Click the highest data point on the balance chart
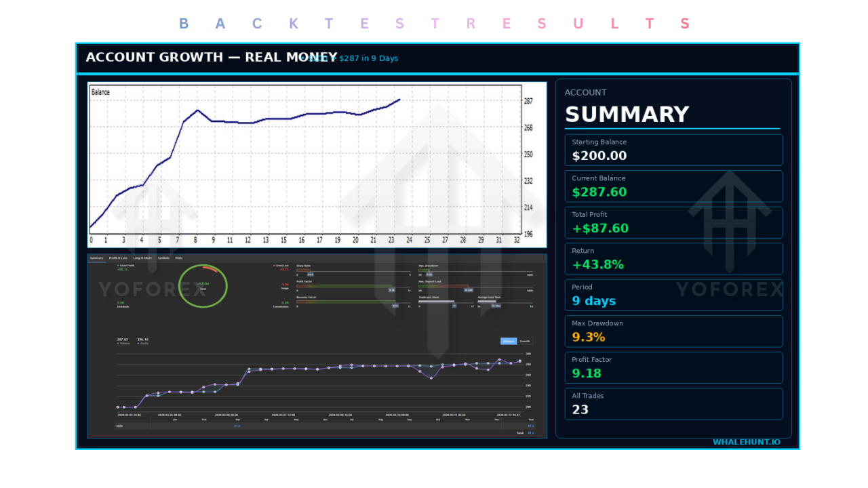This screenshot has width=868, height=488. pos(399,99)
